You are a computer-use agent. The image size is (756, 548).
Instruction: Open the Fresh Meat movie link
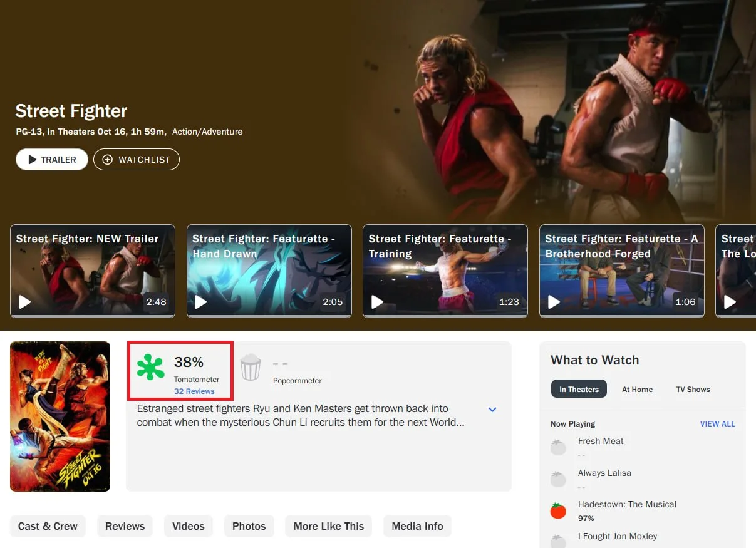click(x=601, y=441)
